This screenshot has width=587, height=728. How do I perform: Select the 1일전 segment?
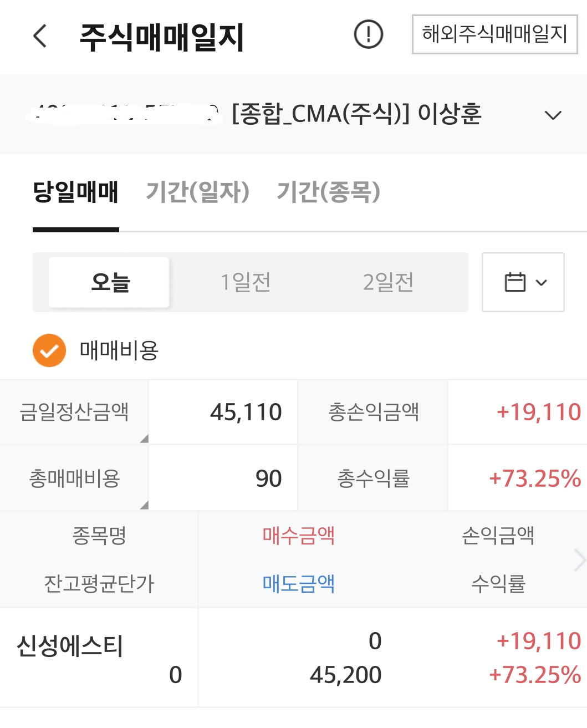point(246,282)
